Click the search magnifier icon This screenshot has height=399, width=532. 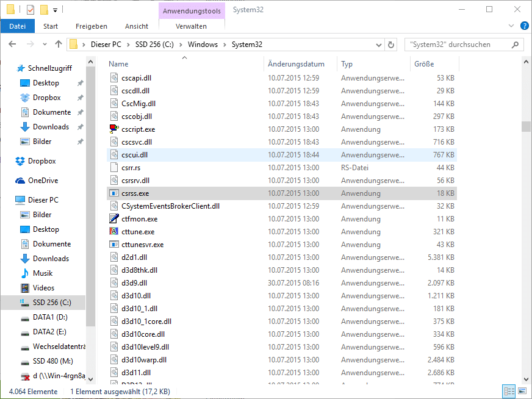pyautogui.click(x=515, y=45)
